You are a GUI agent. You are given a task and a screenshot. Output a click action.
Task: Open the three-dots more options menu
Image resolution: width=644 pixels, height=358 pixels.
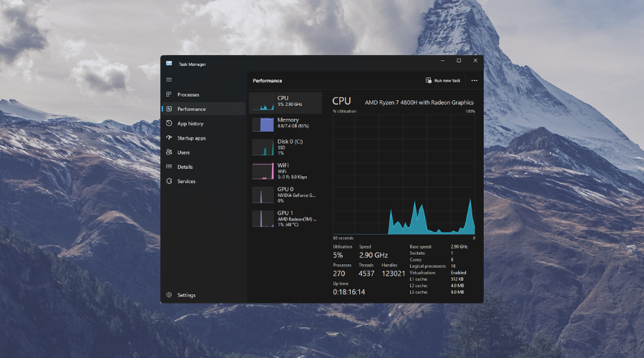click(x=474, y=81)
